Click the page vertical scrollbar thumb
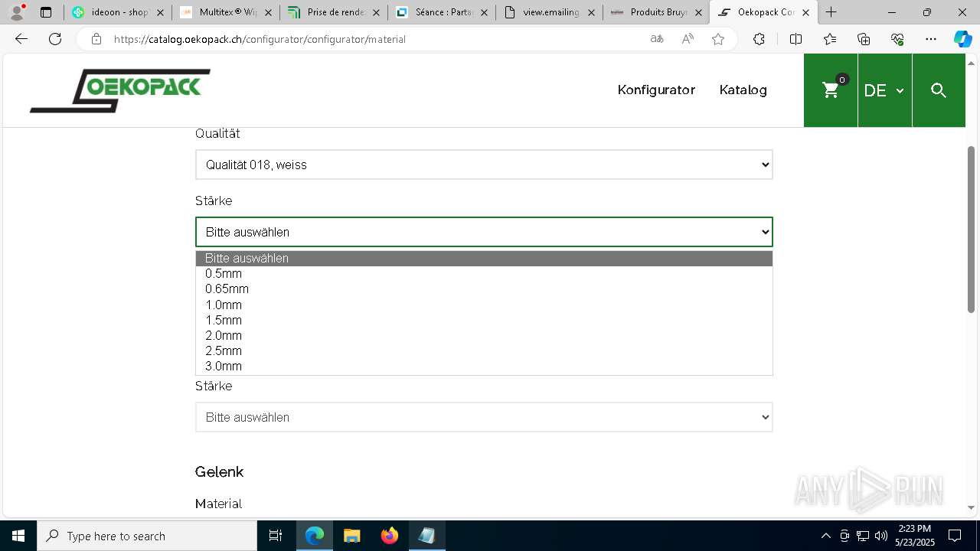980x551 pixels. click(971, 229)
